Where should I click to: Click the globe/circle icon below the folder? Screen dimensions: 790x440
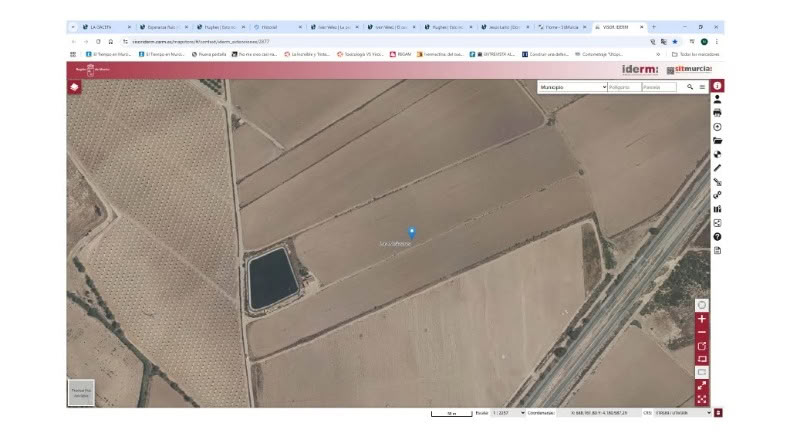point(717,154)
